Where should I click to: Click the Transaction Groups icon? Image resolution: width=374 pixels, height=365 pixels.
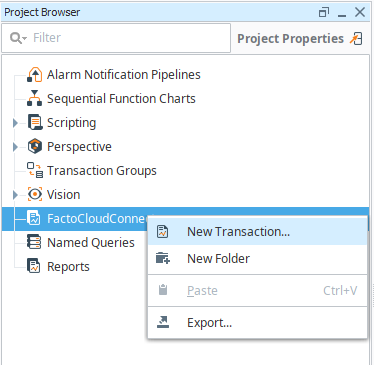35,170
